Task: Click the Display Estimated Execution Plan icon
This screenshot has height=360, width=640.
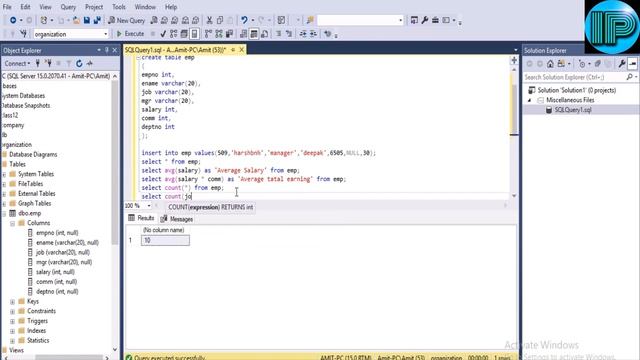Action: coord(173,34)
